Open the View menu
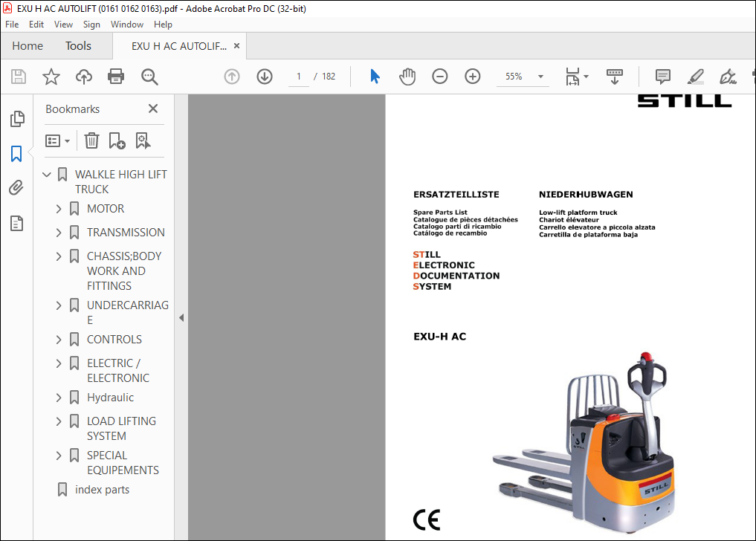756x541 pixels. pos(63,24)
